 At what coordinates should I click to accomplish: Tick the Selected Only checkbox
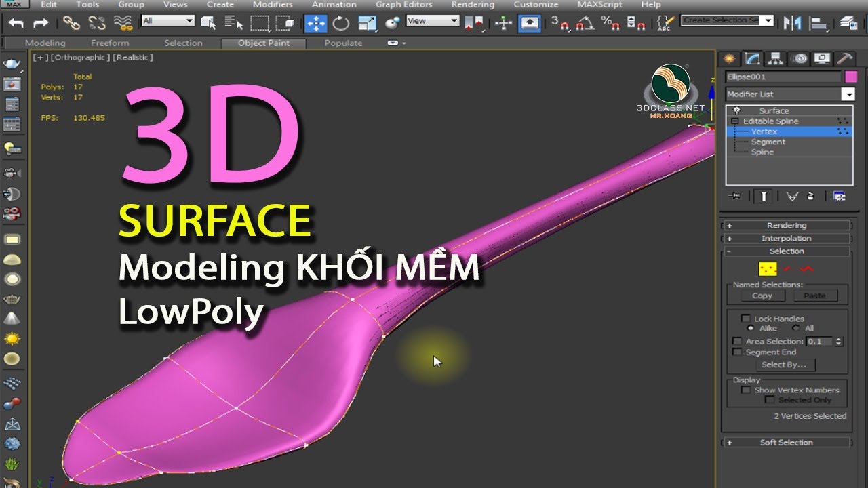pos(770,400)
